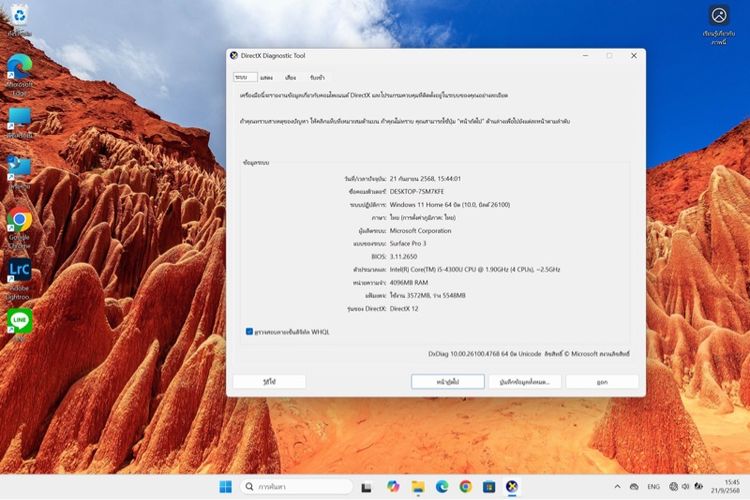The width and height of the screenshot is (750, 500).
Task: Select the System (ระบบ) tab
Action: point(245,78)
